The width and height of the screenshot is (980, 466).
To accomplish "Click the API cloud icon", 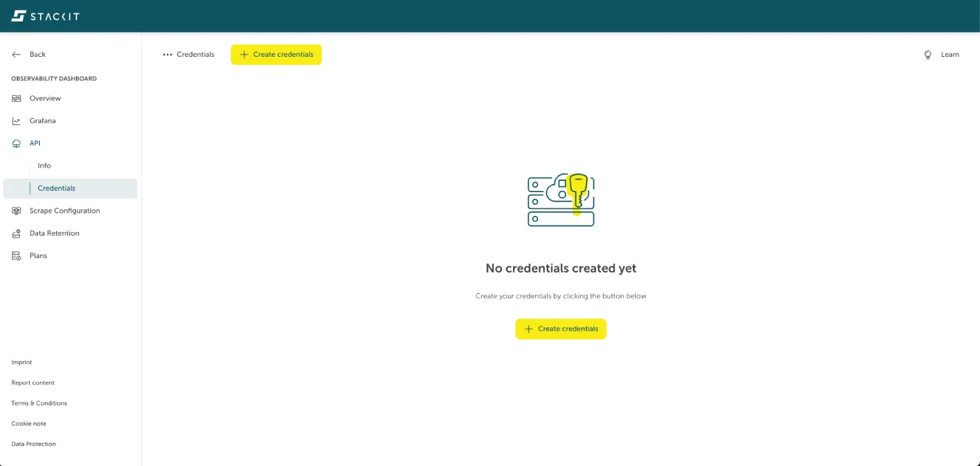I will pos(16,143).
